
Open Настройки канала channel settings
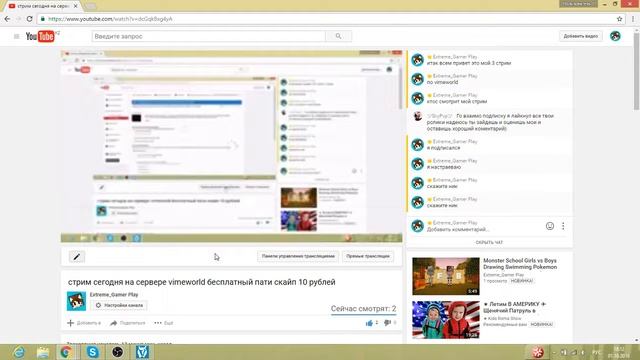coord(119,305)
